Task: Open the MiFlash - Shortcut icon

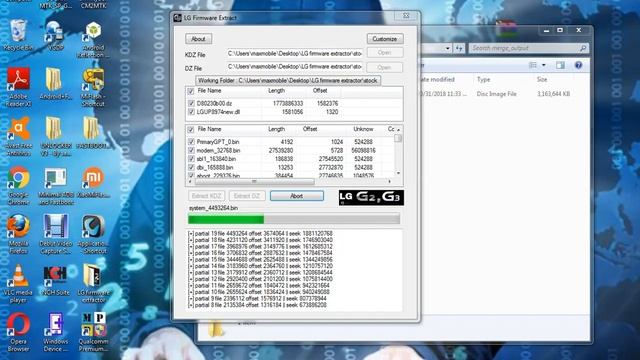Action: tap(93, 87)
